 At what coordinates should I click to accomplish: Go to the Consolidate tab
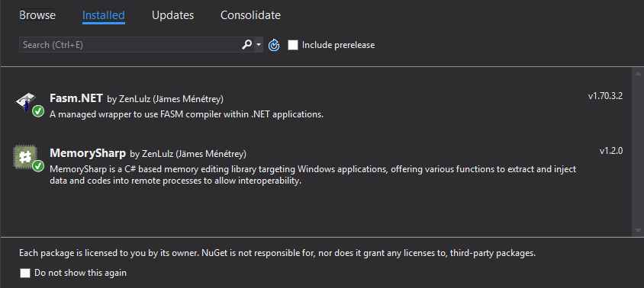pyautogui.click(x=250, y=15)
